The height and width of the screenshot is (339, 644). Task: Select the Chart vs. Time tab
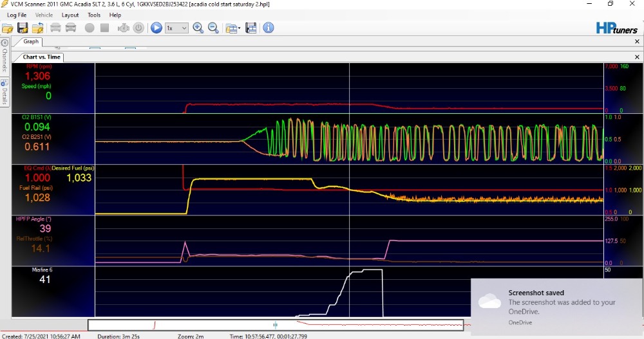point(41,57)
